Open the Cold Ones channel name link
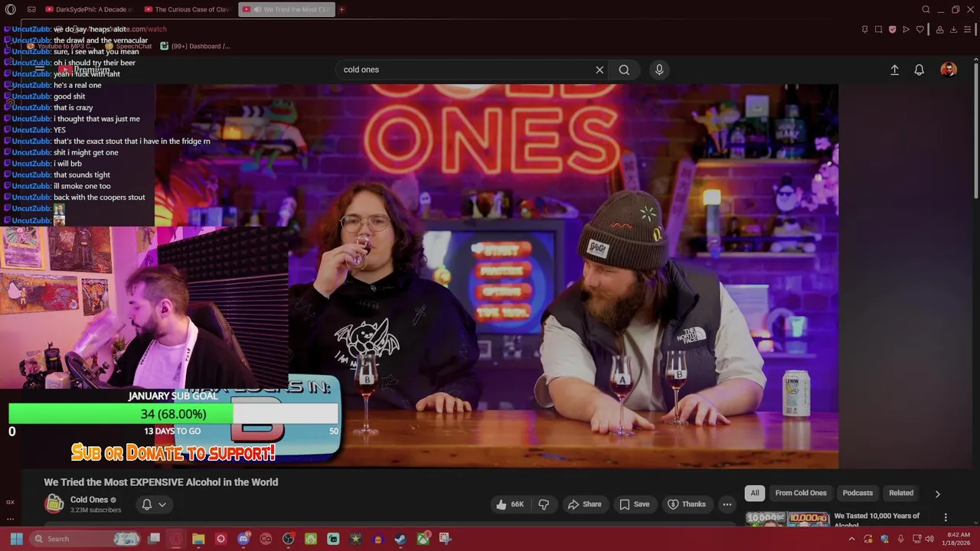This screenshot has width=980, height=551. [89, 500]
